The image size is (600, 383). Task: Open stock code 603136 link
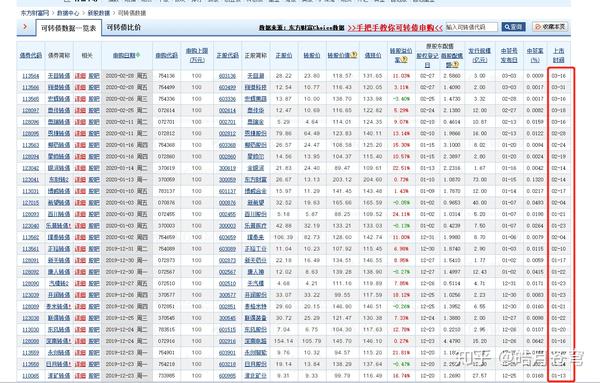227,76
